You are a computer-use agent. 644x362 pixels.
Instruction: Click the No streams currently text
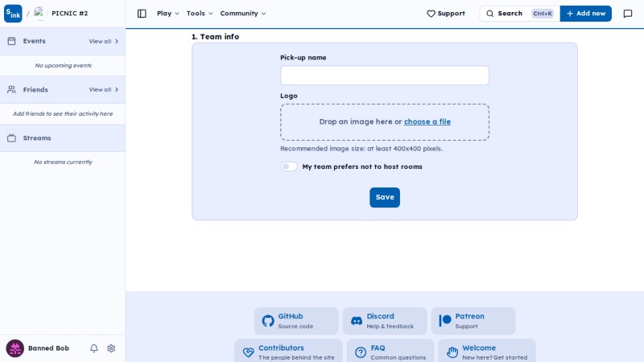click(63, 162)
